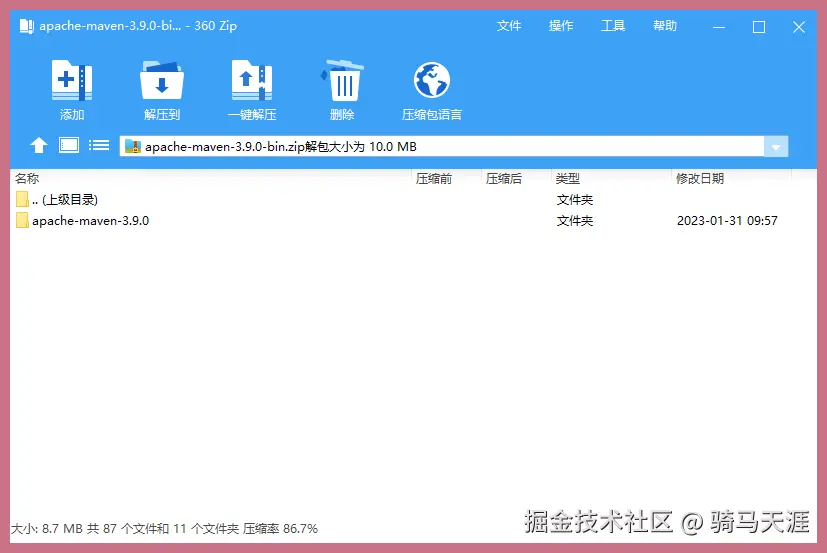Click the date '2023-01-31 09:57'
Viewport: 827px width, 553px height.
[x=727, y=221]
